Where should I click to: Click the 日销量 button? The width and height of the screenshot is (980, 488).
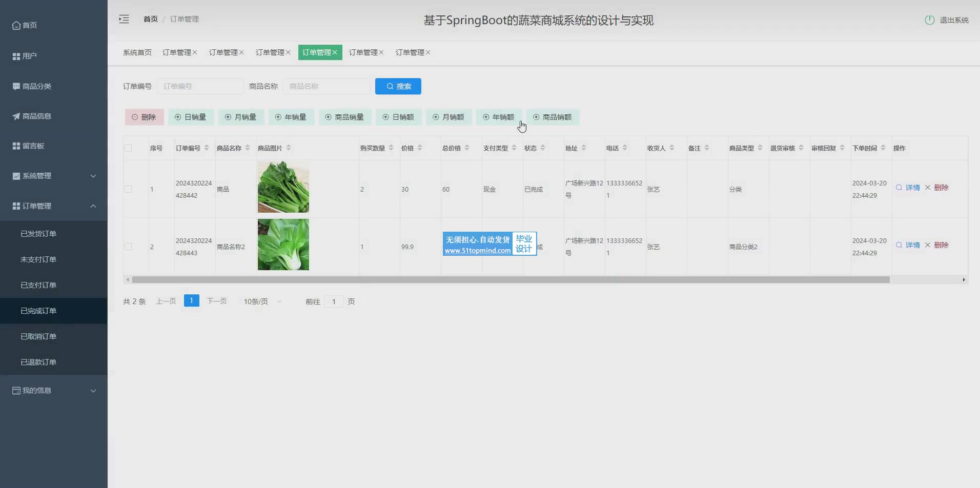tap(191, 117)
